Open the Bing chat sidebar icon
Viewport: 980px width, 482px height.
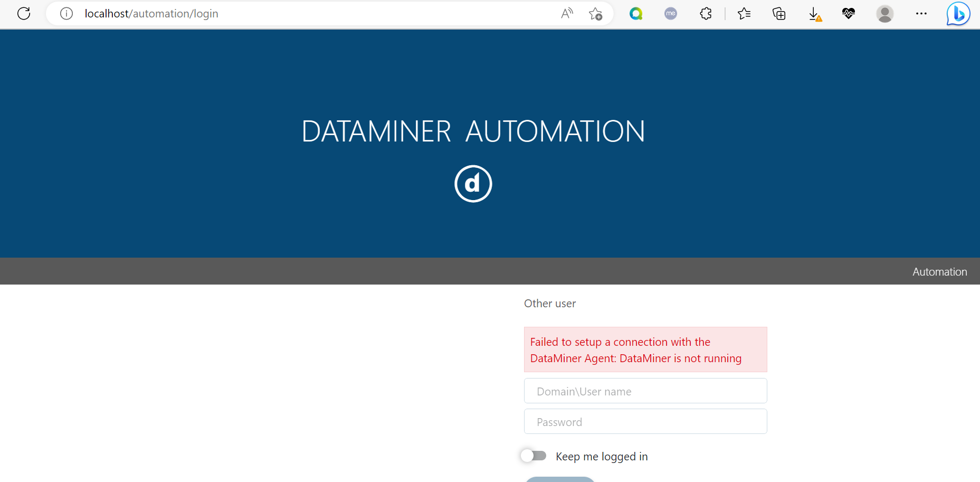tap(958, 14)
